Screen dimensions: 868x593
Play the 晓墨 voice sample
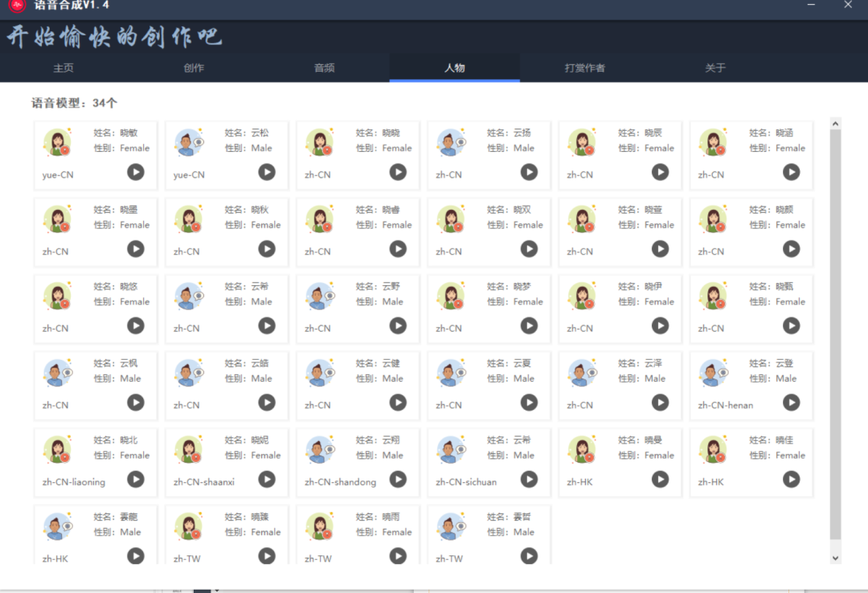point(136,249)
